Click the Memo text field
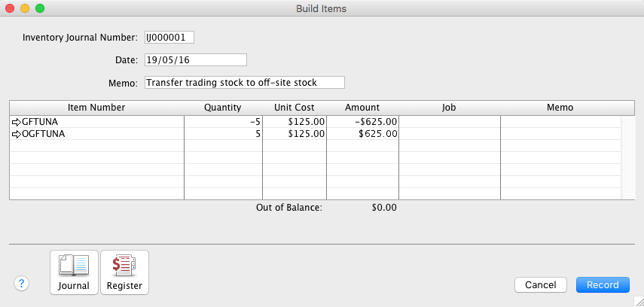The image size is (644, 307). tap(243, 82)
